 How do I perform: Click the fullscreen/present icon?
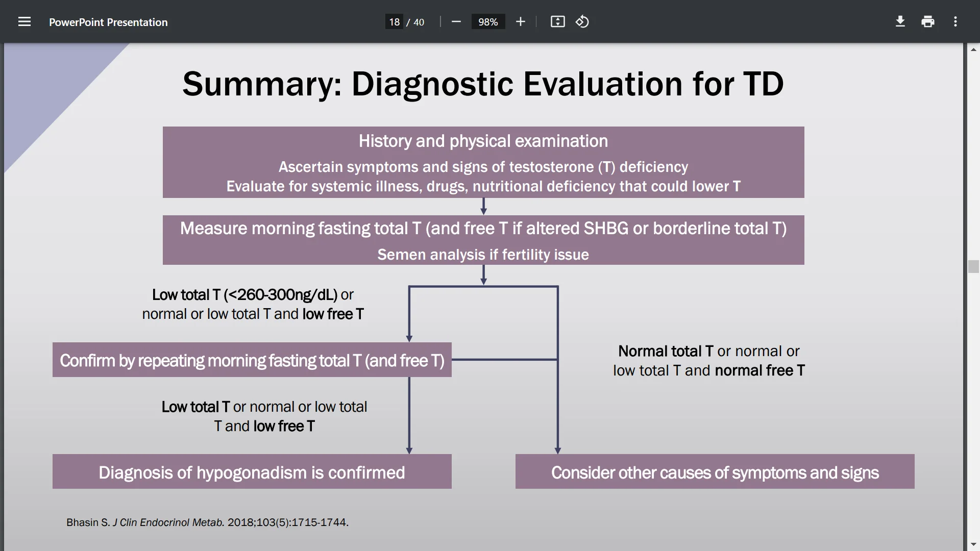(x=557, y=21)
